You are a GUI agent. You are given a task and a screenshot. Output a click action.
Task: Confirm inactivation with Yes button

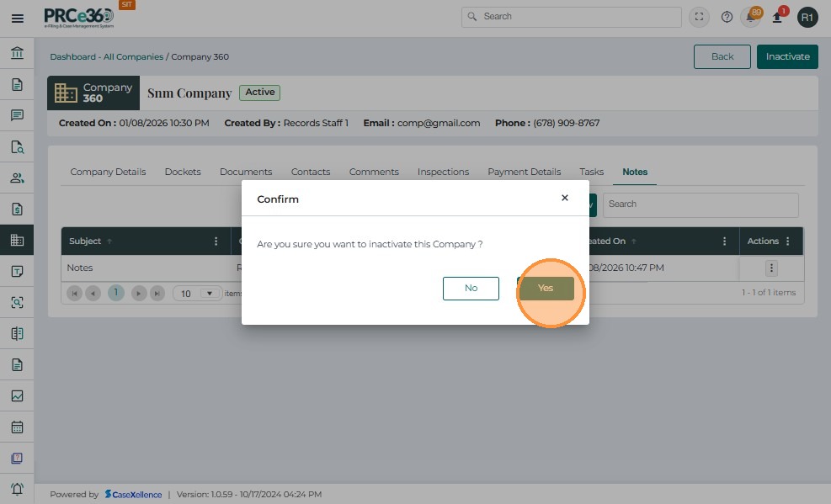546,288
